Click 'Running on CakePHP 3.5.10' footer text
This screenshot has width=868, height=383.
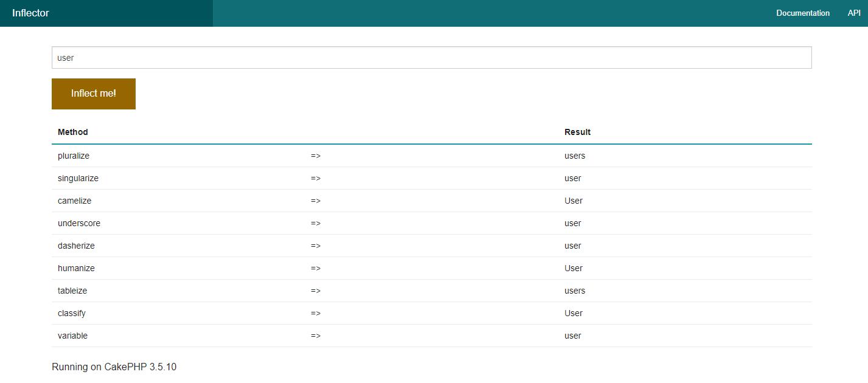(x=114, y=367)
